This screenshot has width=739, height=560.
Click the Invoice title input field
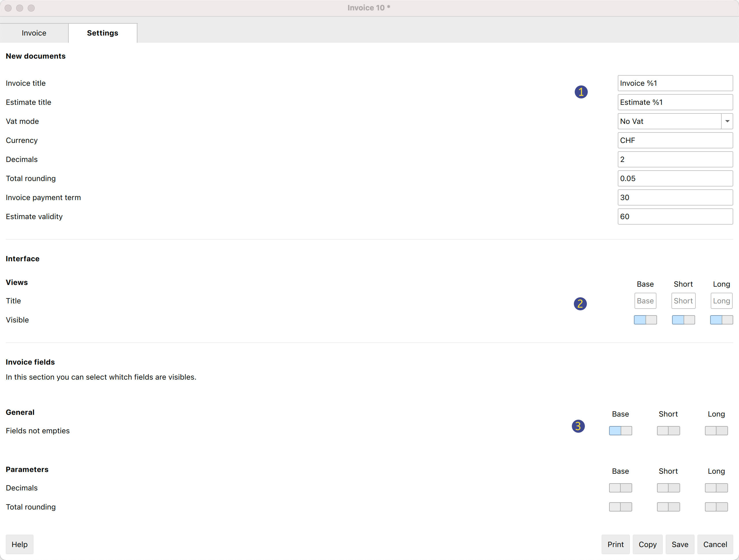coord(675,83)
